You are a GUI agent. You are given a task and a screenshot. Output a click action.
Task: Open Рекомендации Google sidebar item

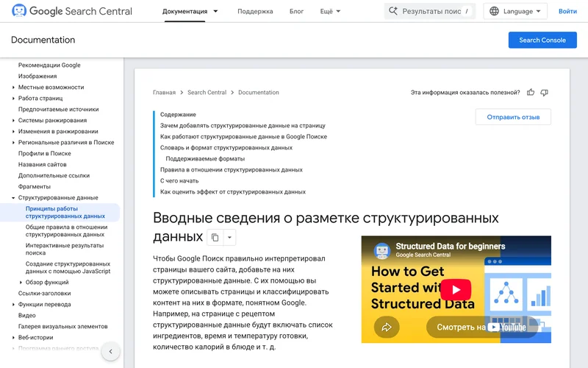pos(49,65)
